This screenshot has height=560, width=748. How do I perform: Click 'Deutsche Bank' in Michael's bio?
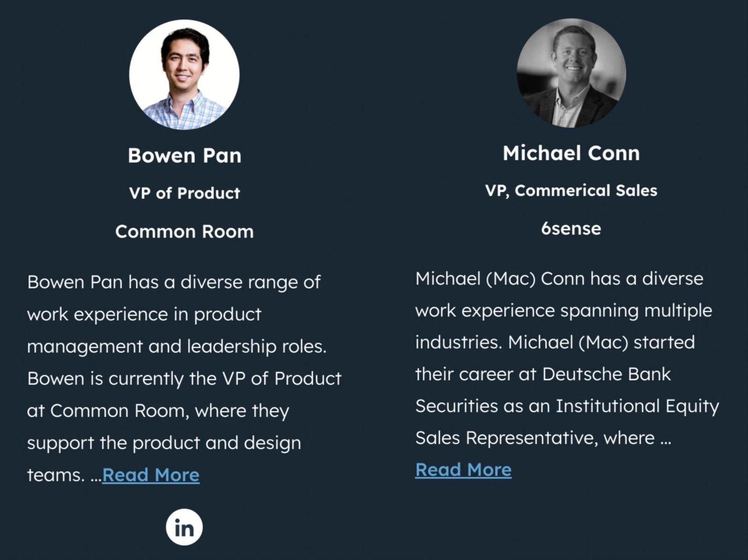tap(606, 374)
